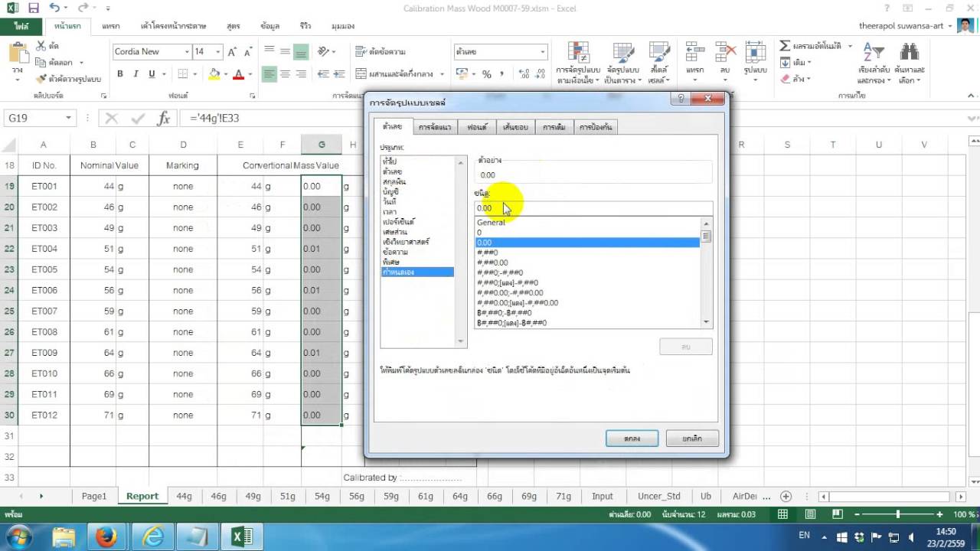The width and height of the screenshot is (980, 551).
Task: Click the Decrease Indent icon
Action: pyautogui.click(x=324, y=74)
